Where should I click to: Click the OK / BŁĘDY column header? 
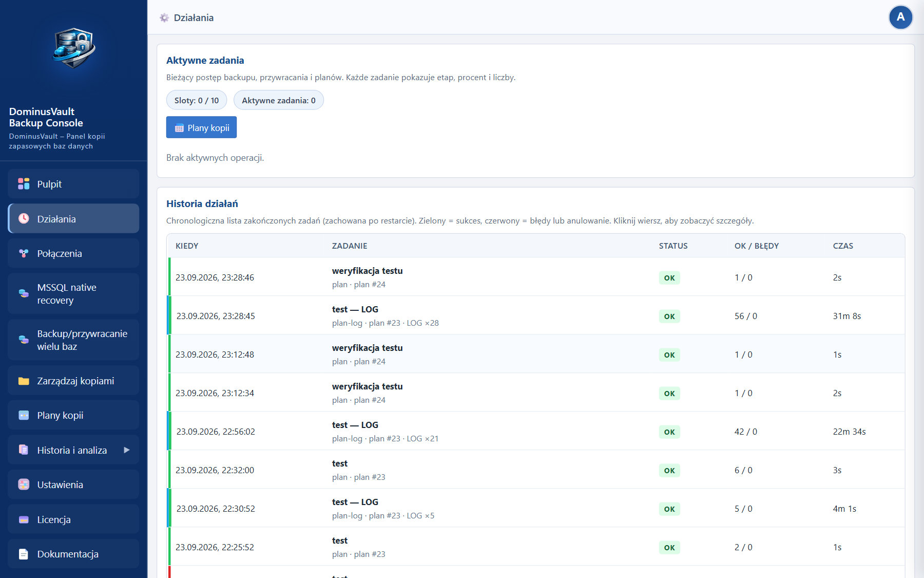(x=757, y=246)
